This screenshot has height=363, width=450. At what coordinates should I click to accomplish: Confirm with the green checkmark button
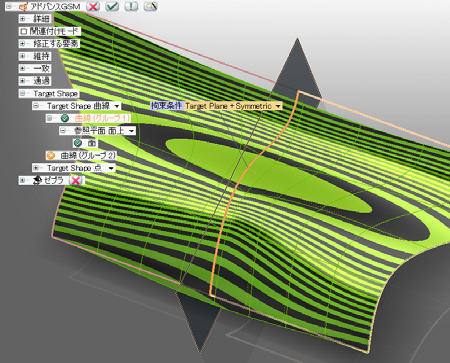(112, 6)
